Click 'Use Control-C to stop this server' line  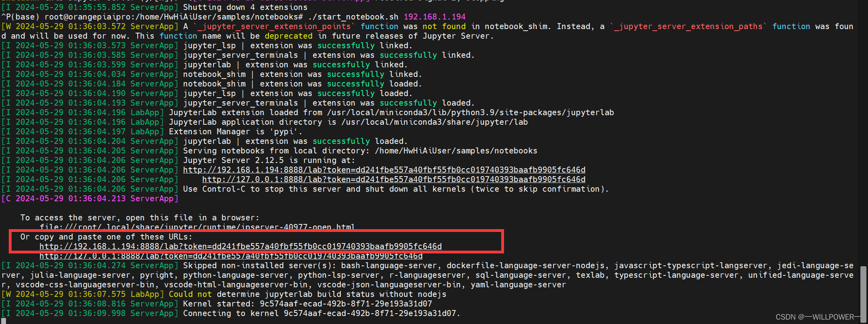click(396, 189)
